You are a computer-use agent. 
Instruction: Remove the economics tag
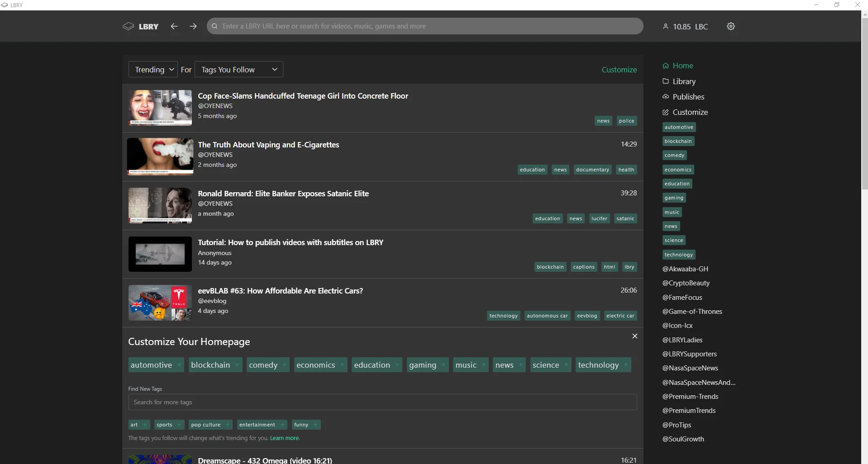[342, 365]
